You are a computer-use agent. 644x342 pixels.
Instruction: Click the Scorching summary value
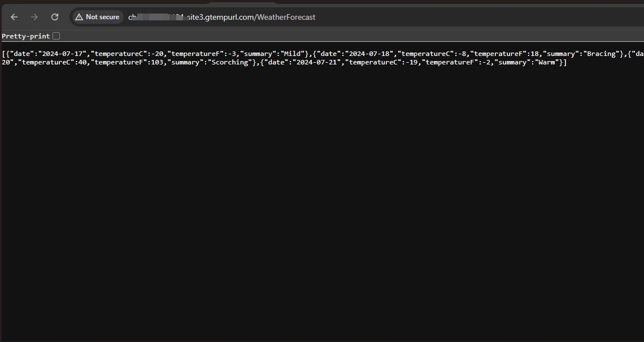point(230,62)
